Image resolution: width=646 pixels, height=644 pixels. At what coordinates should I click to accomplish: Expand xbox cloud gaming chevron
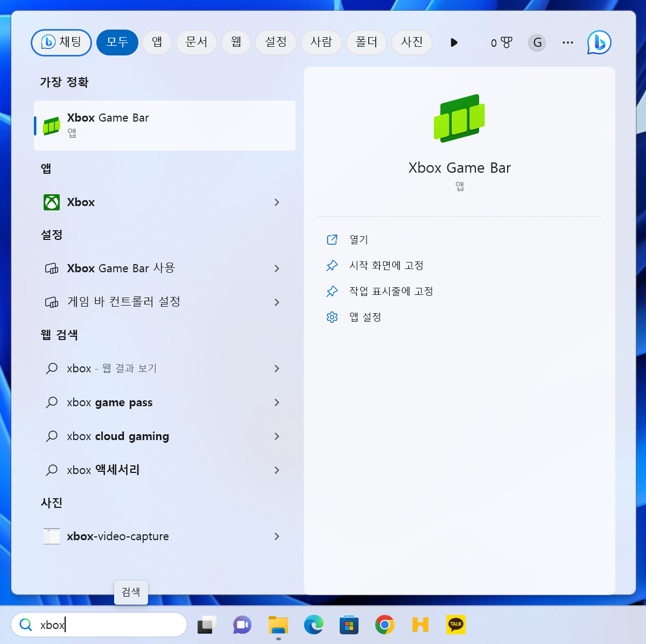coord(277,436)
